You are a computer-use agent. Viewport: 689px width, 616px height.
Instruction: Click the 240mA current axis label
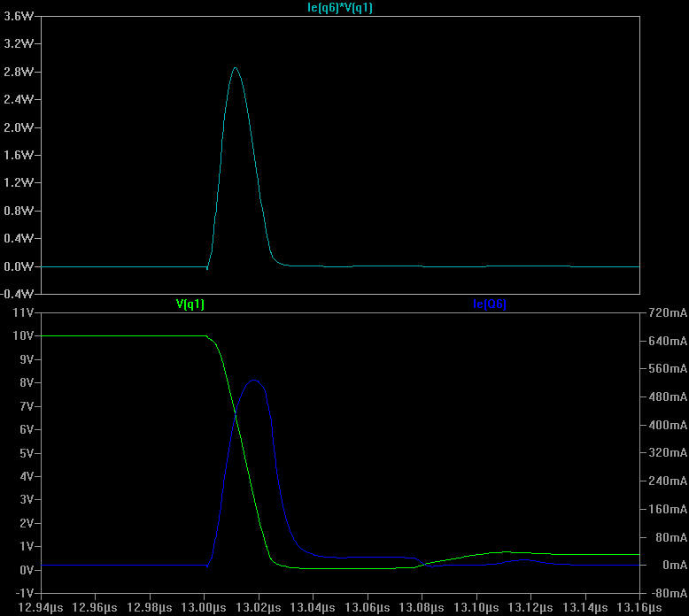[x=668, y=481]
